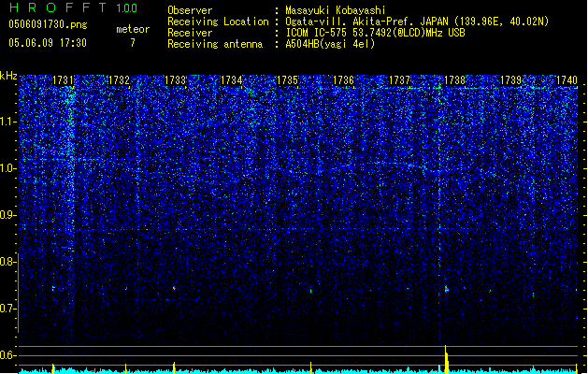Click the 0.6 frequency axis label
This screenshot has width=588, height=374.
[8, 355]
